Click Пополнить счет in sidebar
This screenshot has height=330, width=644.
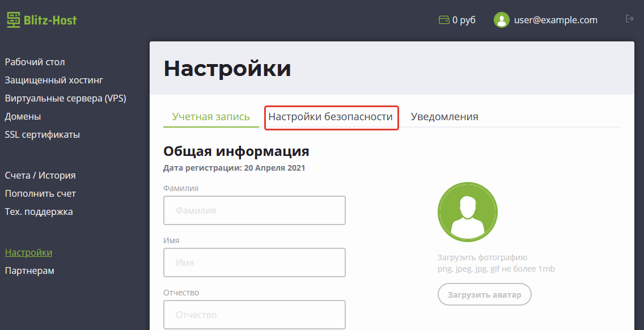40,193
